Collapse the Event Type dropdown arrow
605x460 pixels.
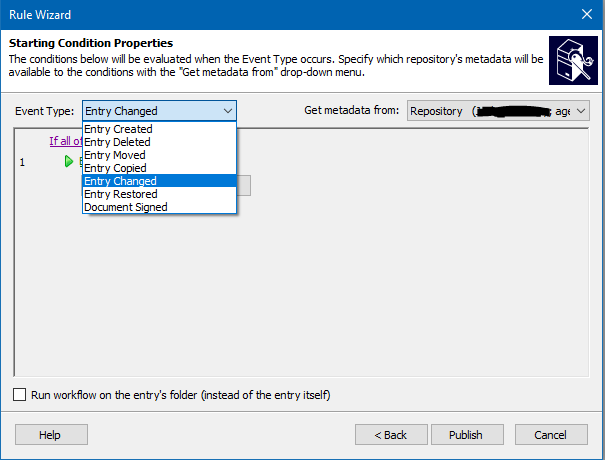click(228, 111)
